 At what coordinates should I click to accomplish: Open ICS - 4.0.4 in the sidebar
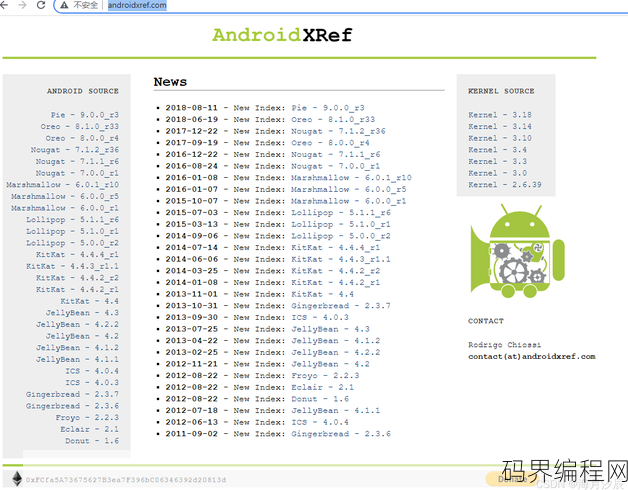(x=92, y=371)
